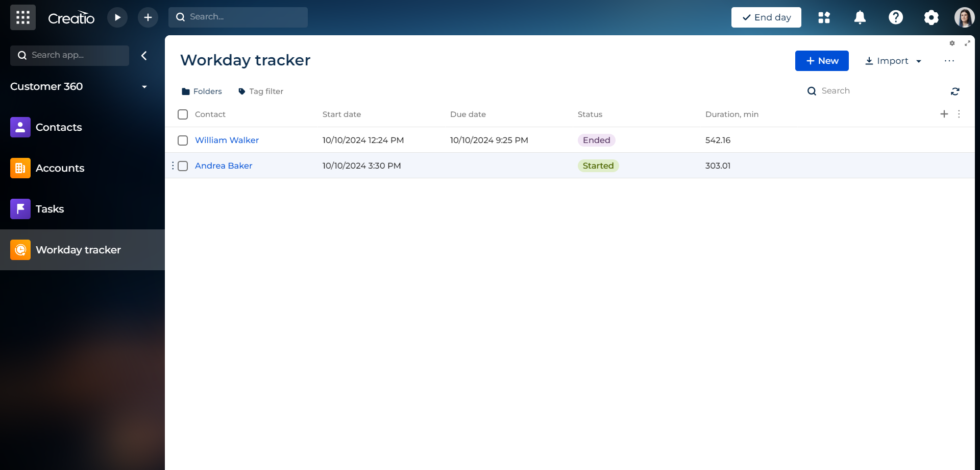Click the Creatio logo

(x=71, y=18)
